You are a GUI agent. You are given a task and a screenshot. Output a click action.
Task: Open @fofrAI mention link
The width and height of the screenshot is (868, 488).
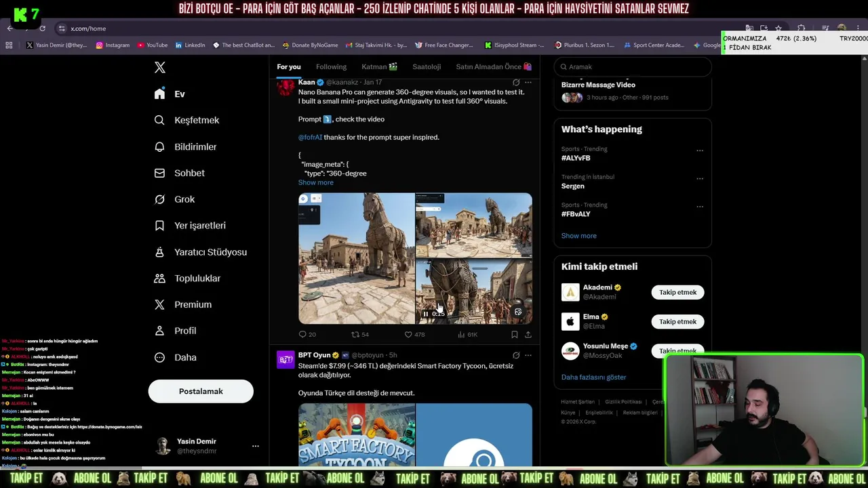point(310,137)
